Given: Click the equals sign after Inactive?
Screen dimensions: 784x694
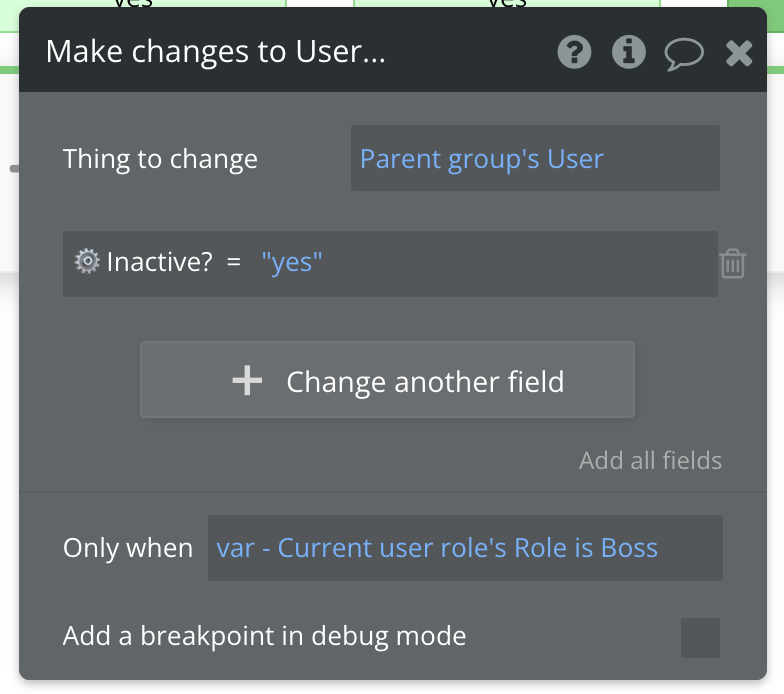Looking at the screenshot, I should 234,262.
